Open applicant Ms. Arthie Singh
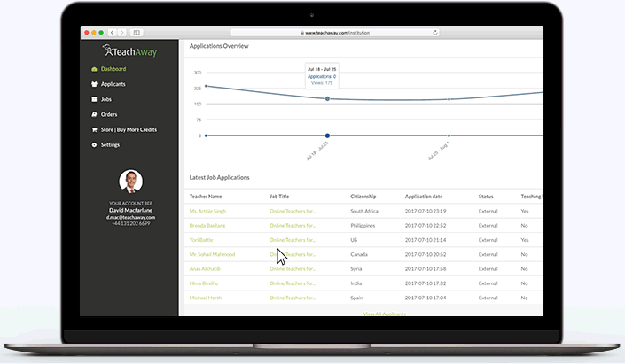 207,211
